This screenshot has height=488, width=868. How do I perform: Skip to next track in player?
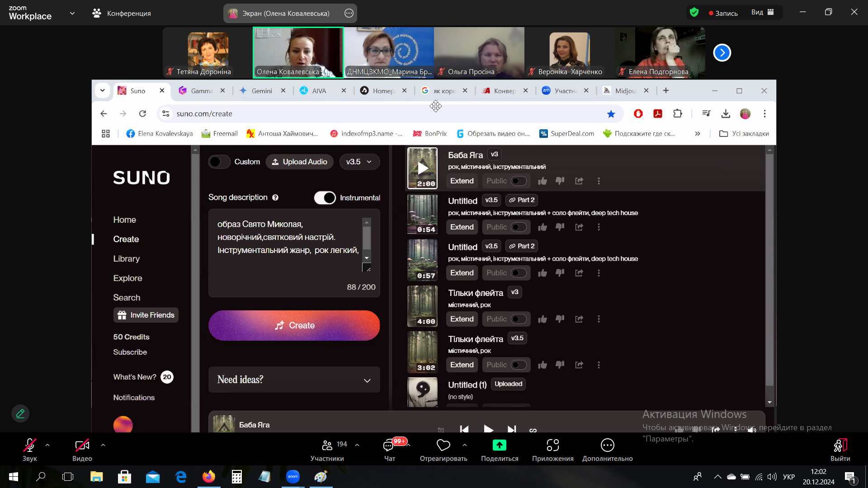coord(512,429)
